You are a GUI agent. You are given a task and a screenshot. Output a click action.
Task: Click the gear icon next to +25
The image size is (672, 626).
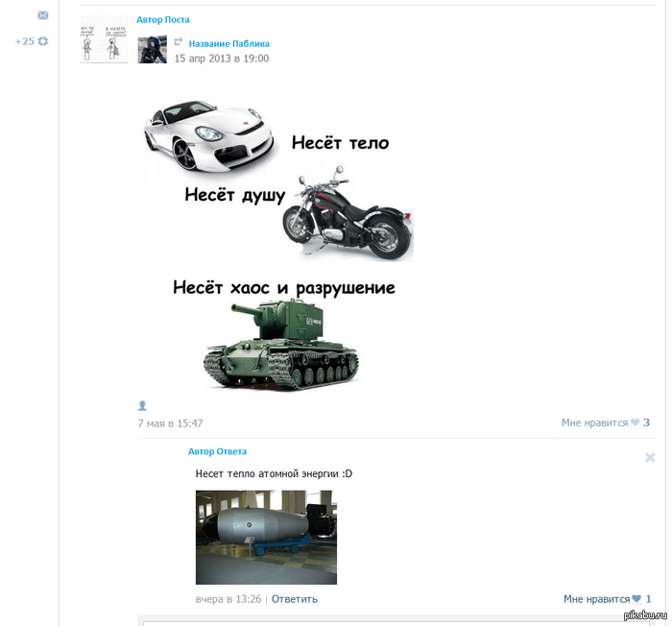(42, 41)
